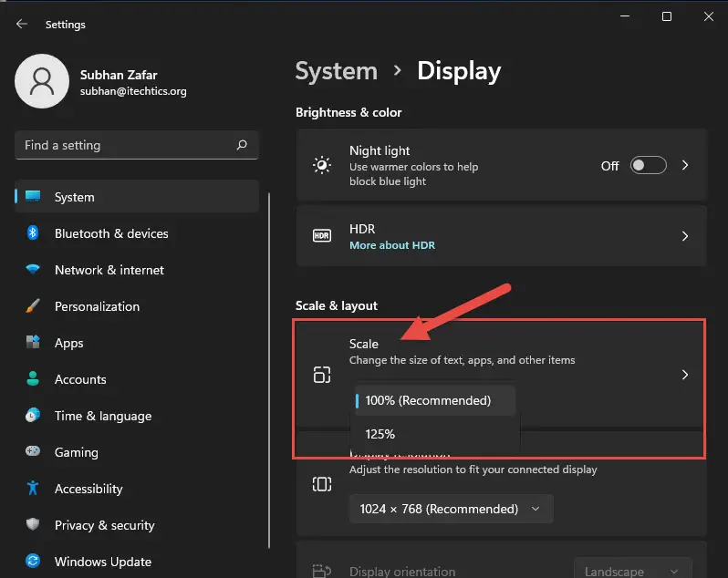Image resolution: width=728 pixels, height=578 pixels.
Task: Click the search magnifier icon
Action: click(242, 145)
